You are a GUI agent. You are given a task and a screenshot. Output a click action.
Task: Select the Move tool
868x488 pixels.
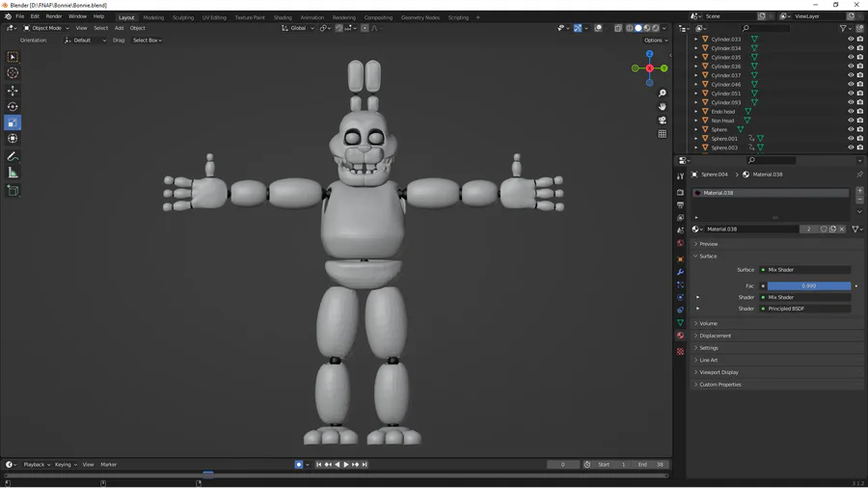click(13, 91)
